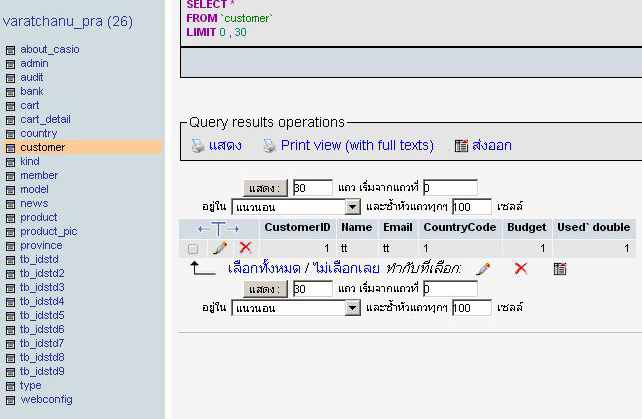The width and height of the screenshot is (642, 419).
Task: Delete row 1 with the red X
Action: (x=246, y=247)
